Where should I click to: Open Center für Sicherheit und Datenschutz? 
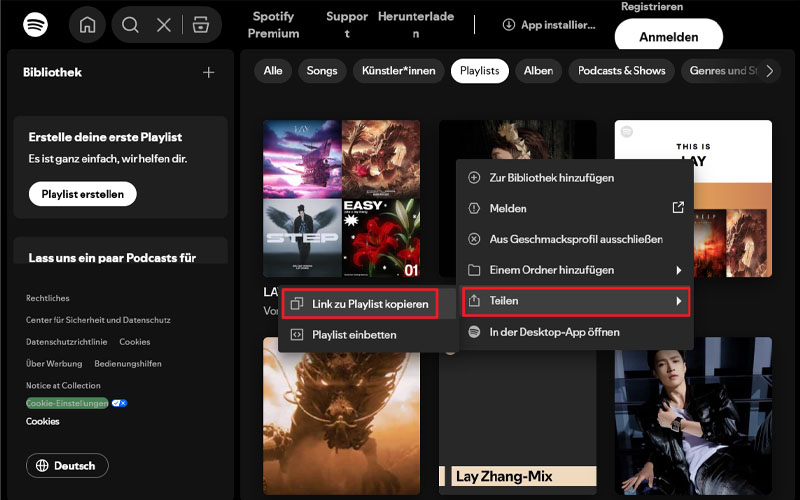pos(98,320)
